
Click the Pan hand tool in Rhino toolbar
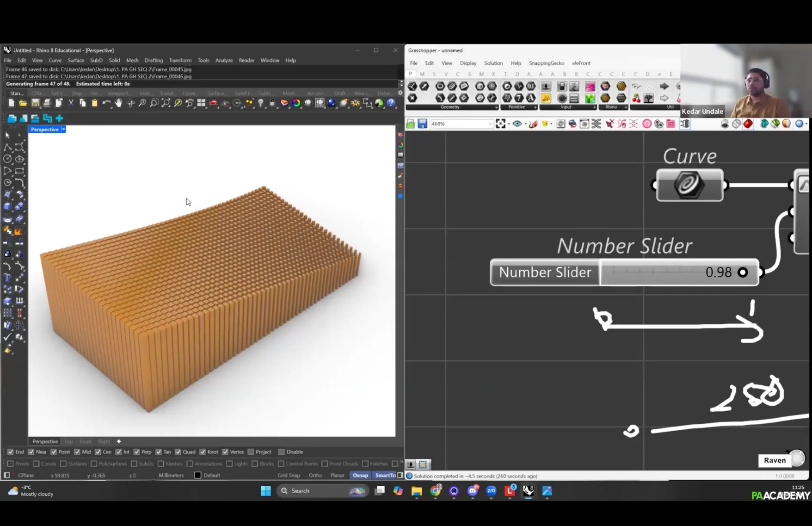(118, 103)
